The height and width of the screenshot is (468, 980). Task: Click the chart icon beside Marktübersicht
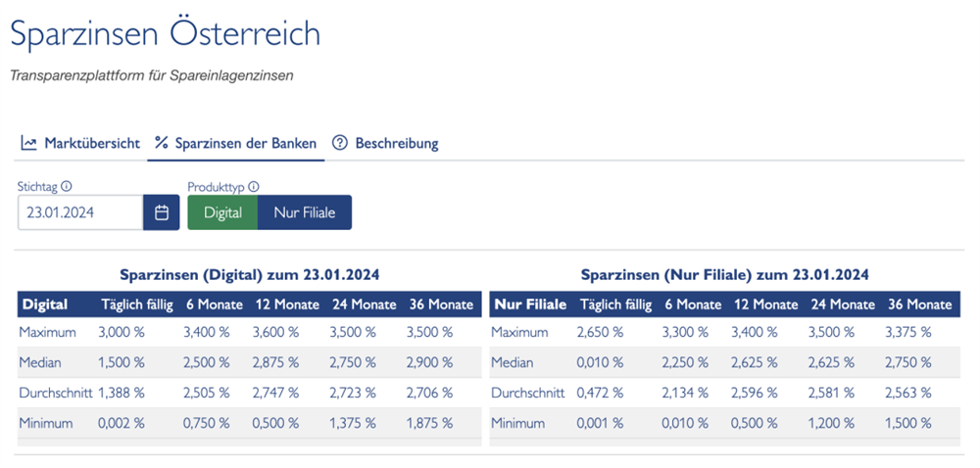point(28,143)
